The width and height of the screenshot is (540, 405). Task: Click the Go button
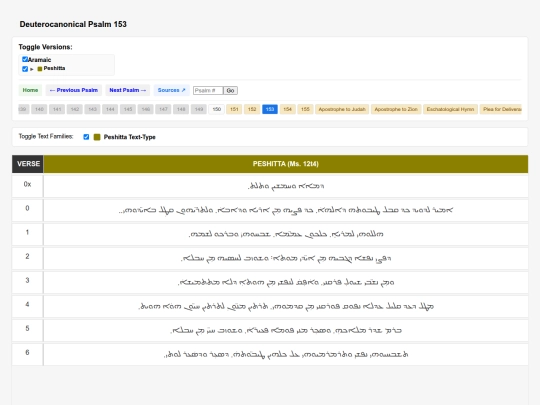pos(230,91)
